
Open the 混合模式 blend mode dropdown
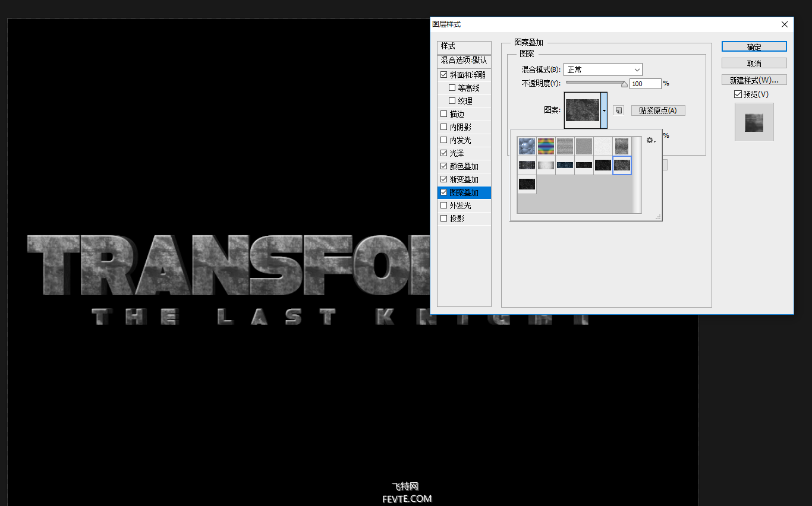603,69
